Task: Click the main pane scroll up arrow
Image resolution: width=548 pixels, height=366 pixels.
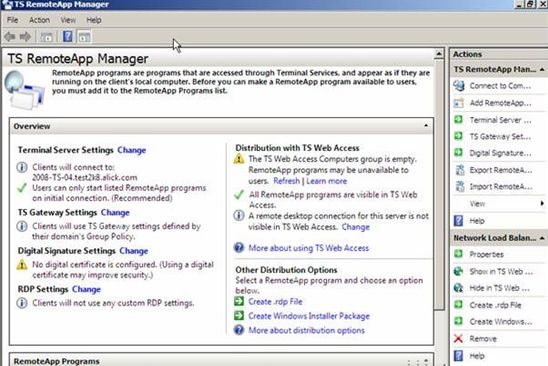Action: (439, 54)
